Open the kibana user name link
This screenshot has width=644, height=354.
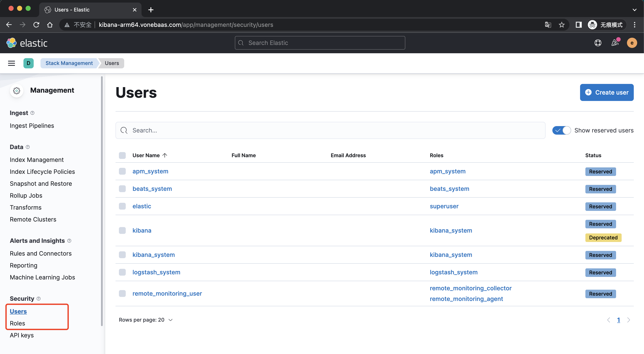click(x=142, y=231)
